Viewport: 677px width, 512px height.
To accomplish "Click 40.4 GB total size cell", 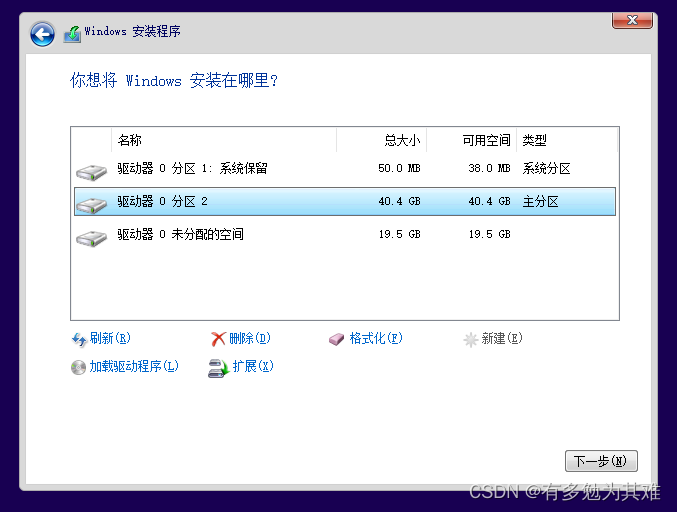I will click(399, 201).
